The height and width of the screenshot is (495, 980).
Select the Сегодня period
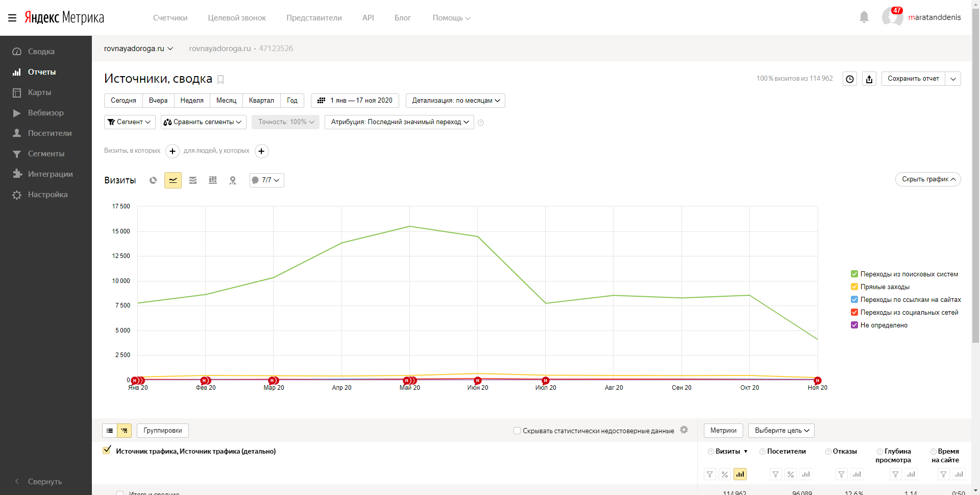pos(124,101)
